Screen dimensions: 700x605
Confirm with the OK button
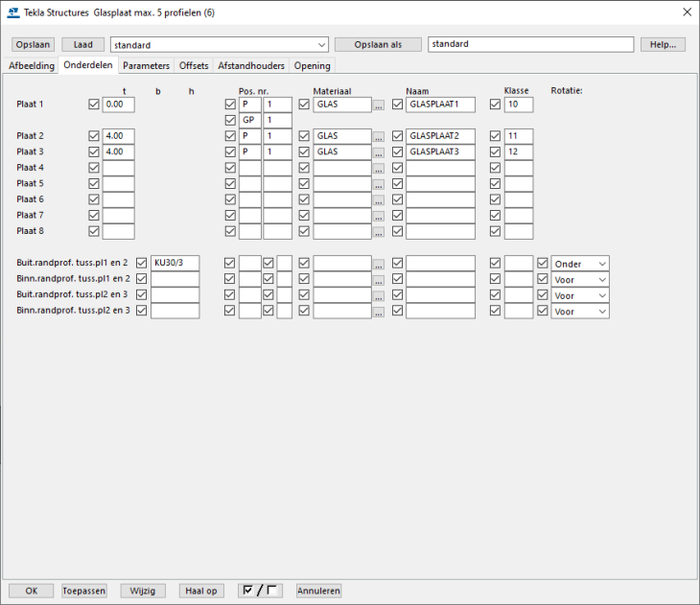pyautogui.click(x=32, y=591)
